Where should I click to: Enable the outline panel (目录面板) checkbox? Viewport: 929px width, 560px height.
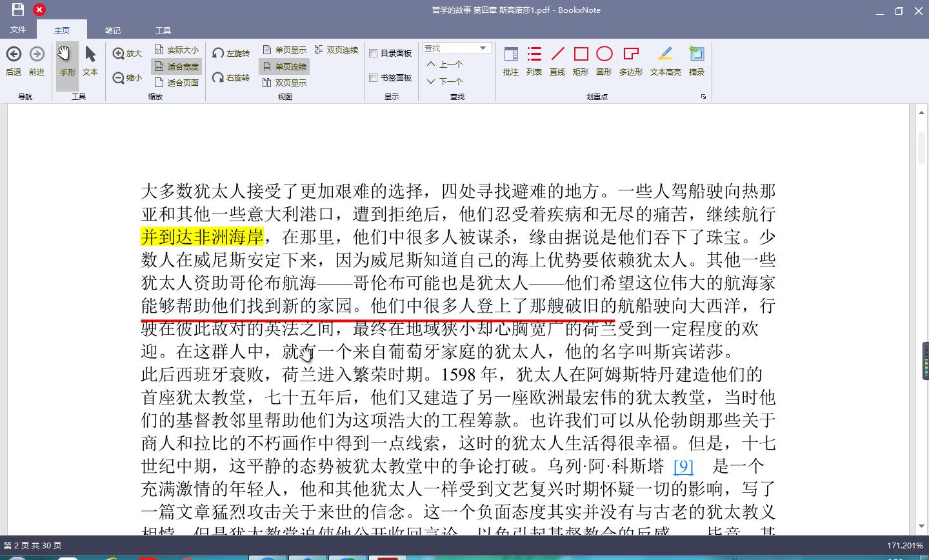click(373, 54)
